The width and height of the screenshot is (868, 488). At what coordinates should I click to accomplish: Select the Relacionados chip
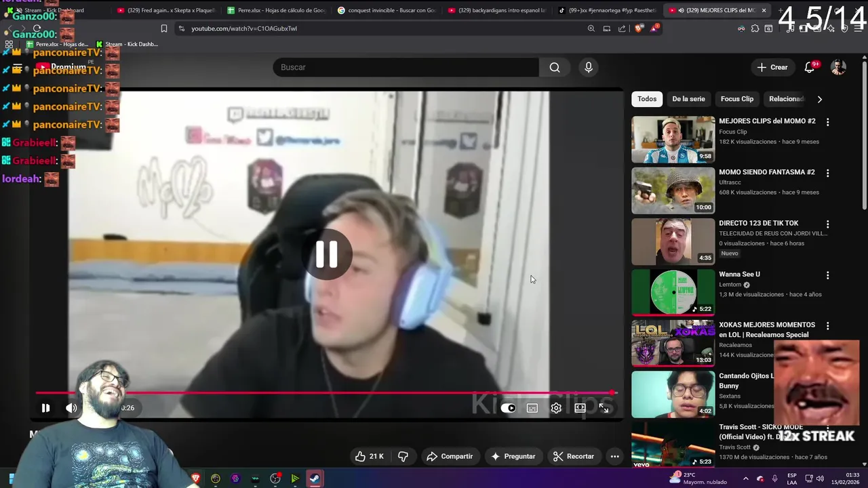tap(787, 99)
